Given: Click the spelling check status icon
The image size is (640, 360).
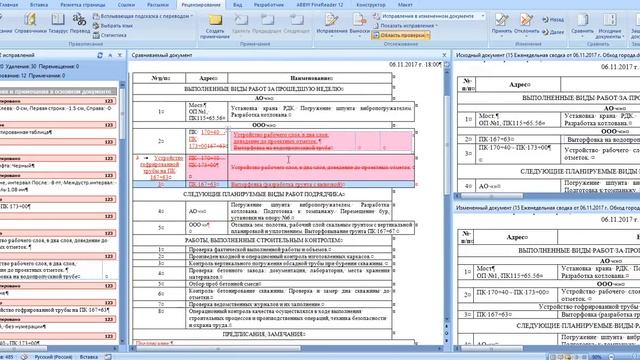Looking at the screenshot, I should [24, 357].
